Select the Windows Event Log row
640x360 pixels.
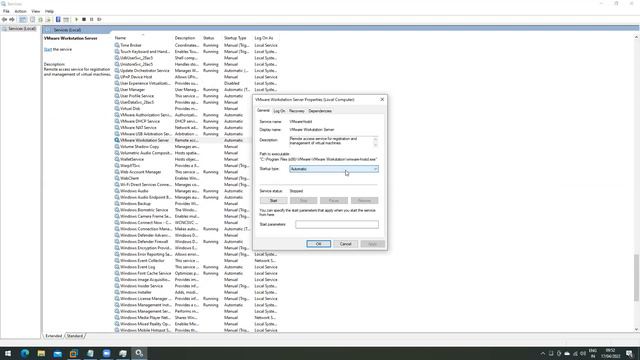coord(196,267)
